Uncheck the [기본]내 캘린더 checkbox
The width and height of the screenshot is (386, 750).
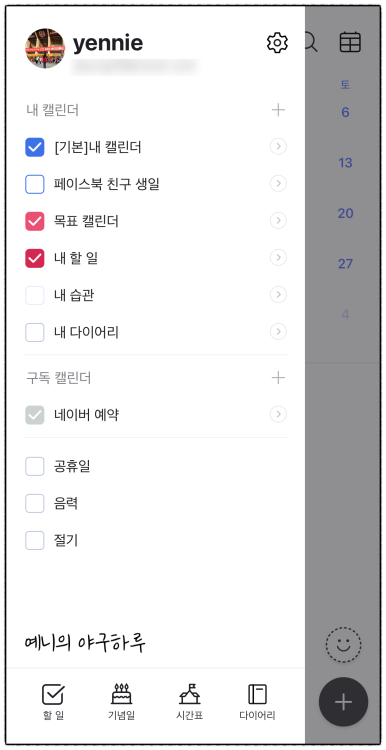click(34, 147)
